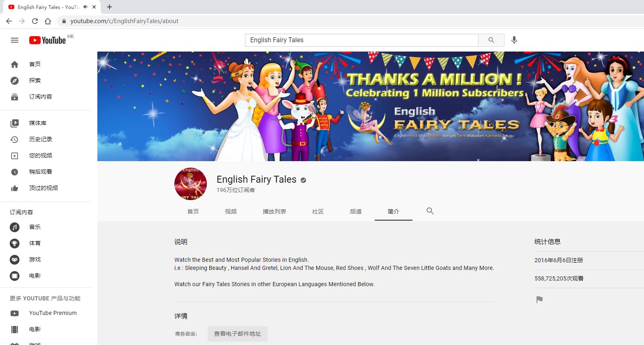
Task: Click the channel banner image
Action: [371, 106]
